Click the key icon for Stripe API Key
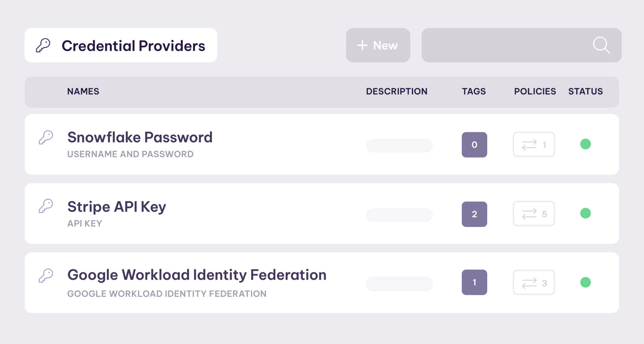 tap(46, 206)
